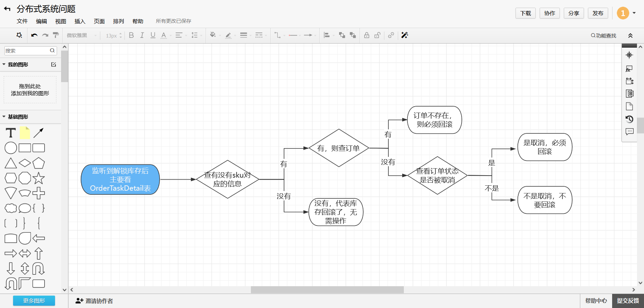The image size is (644, 308).
Task: Select the Text shape tool
Action: (x=11, y=133)
